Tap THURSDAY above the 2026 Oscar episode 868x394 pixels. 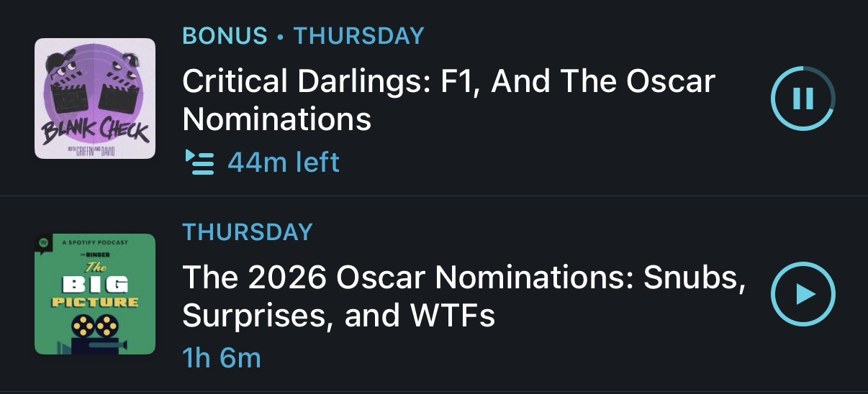[x=248, y=232]
